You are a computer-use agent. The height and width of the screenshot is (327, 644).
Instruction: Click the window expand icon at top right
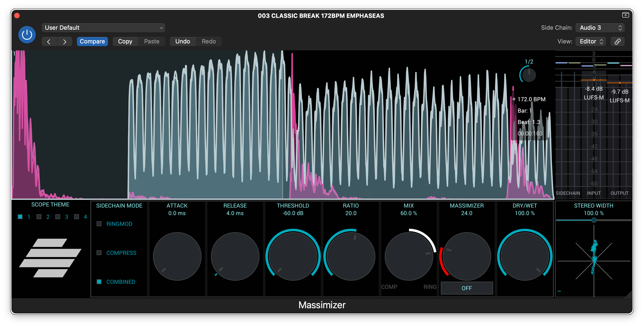click(x=625, y=15)
